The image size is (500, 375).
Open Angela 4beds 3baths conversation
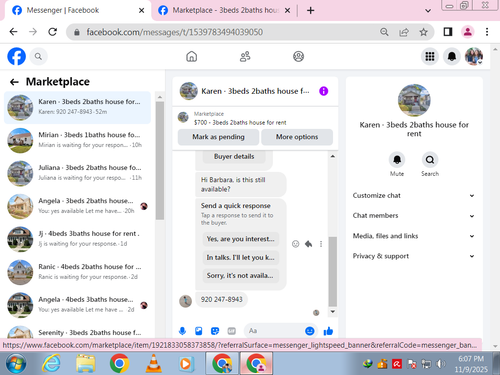pos(77,305)
